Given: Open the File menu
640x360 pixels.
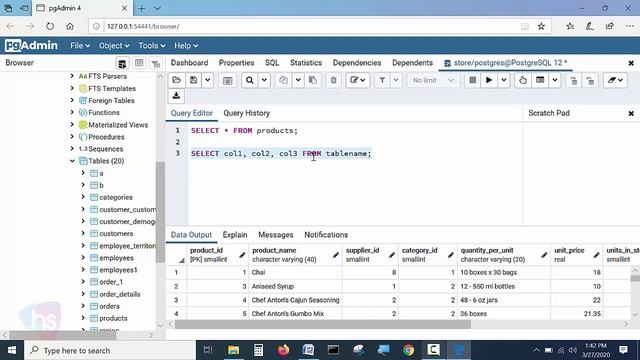Looking at the screenshot, I should click(80, 46).
